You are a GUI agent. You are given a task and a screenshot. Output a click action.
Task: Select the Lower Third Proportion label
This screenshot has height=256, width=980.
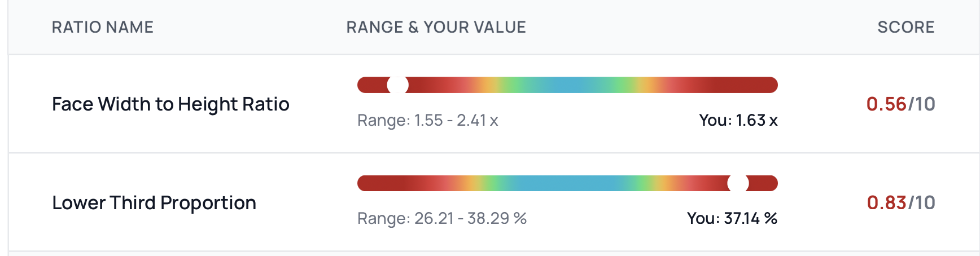click(154, 203)
